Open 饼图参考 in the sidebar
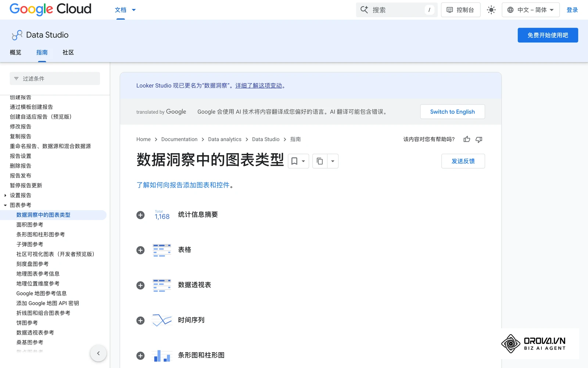Image resolution: width=588 pixels, height=368 pixels. (27, 323)
